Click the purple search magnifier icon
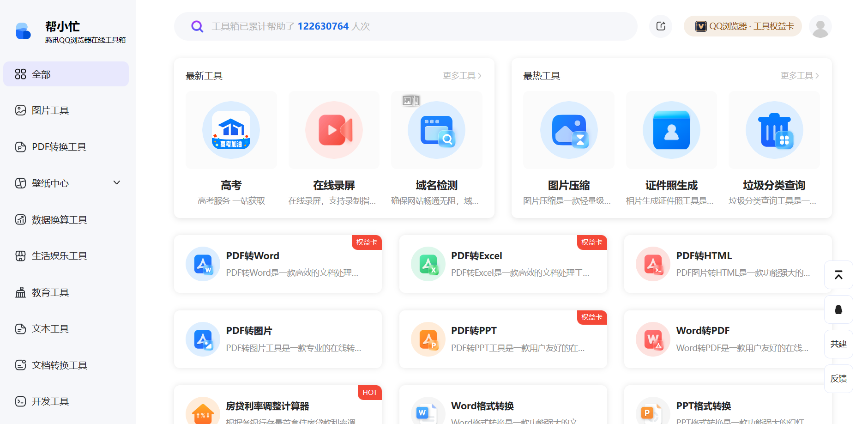This screenshot has height=424, width=868. click(x=197, y=26)
